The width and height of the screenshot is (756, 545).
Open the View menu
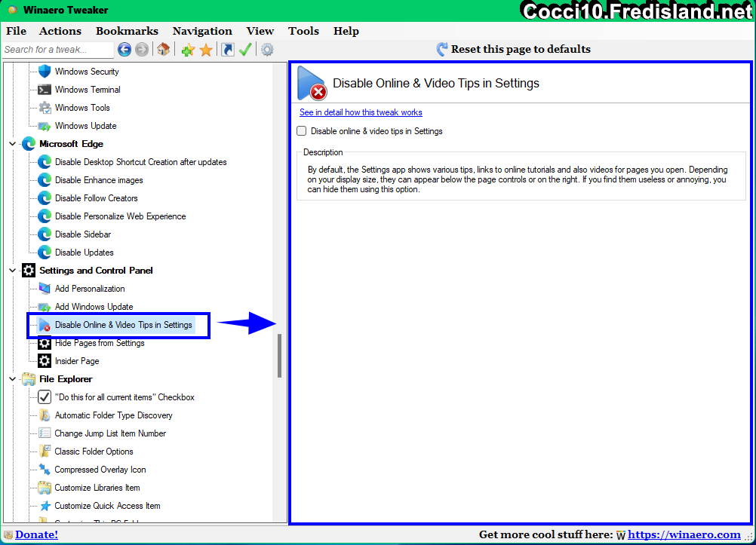click(x=260, y=31)
